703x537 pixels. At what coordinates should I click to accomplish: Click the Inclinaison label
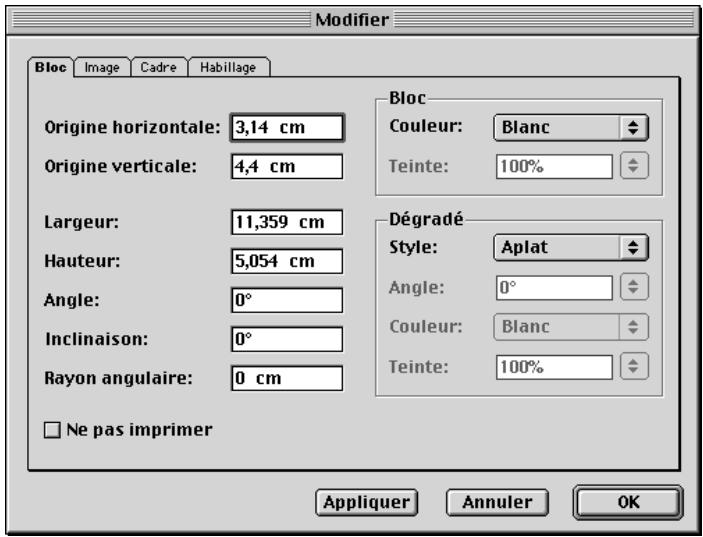[x=96, y=339]
